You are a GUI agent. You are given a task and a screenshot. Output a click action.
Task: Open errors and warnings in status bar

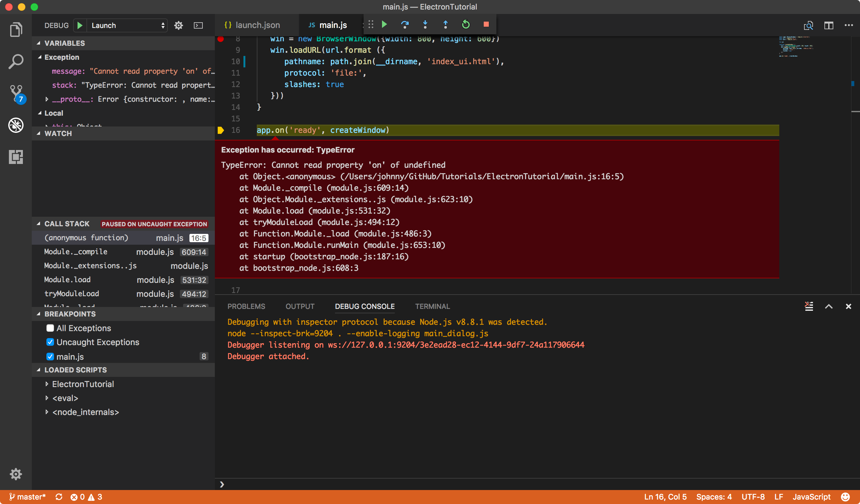point(86,497)
